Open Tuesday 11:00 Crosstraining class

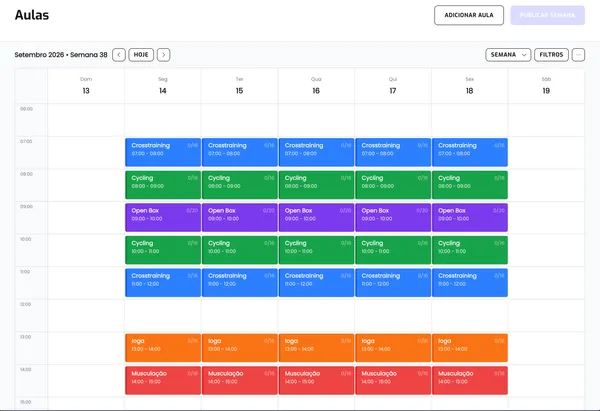240,282
